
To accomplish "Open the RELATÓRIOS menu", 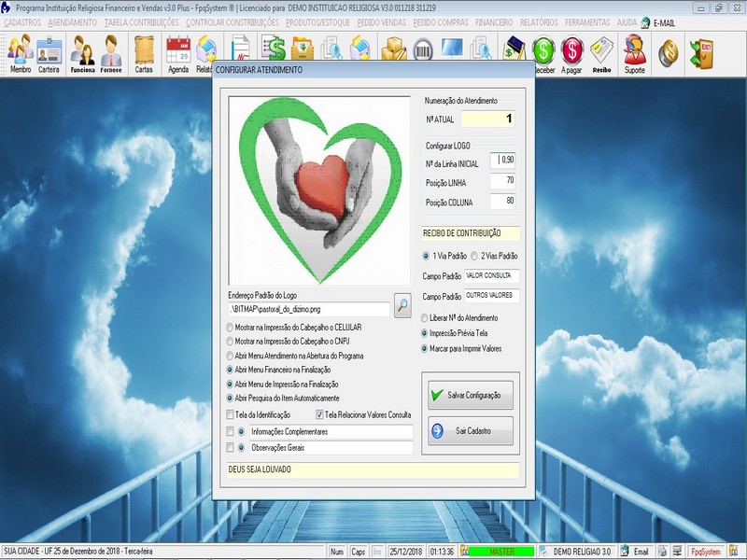I will coord(539,22).
